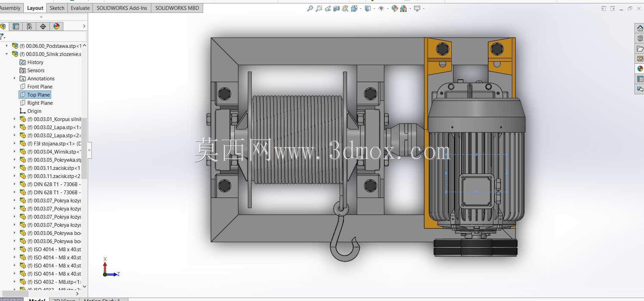Open the SOLIDWORKS Forum task pane tab
The image size is (644, 301).
pos(640,89)
